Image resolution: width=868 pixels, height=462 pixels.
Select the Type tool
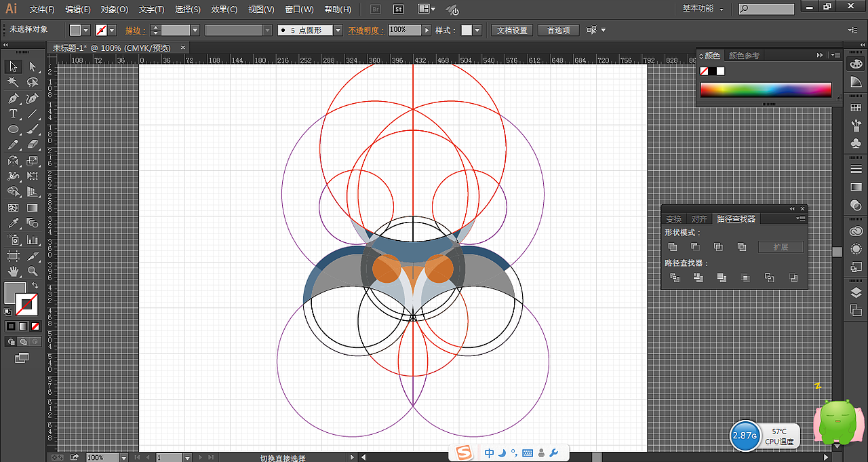point(12,113)
